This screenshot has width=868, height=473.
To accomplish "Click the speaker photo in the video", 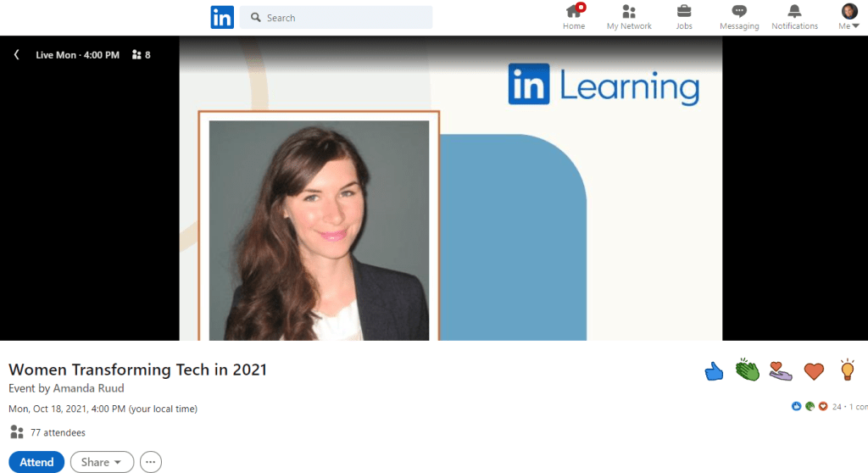I will point(319,229).
